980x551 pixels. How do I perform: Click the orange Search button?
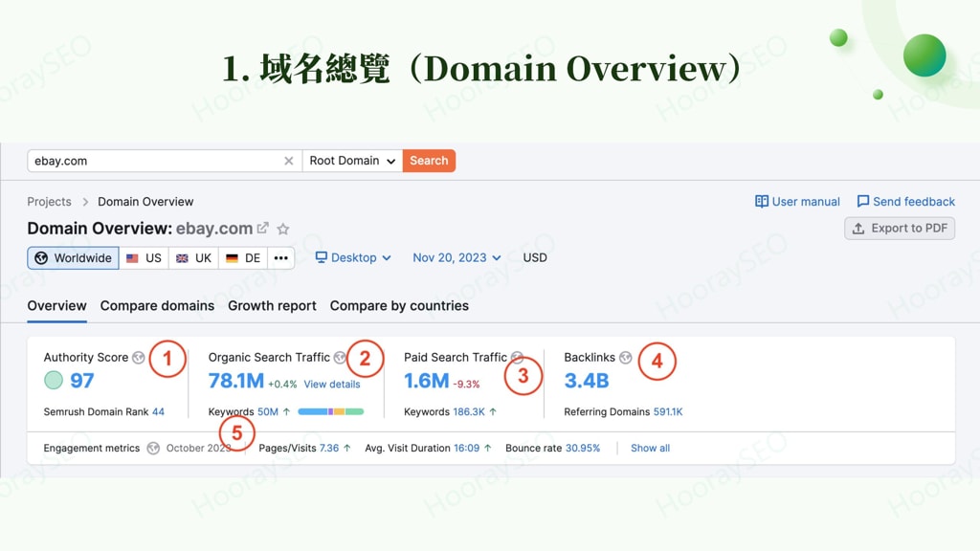tap(429, 161)
